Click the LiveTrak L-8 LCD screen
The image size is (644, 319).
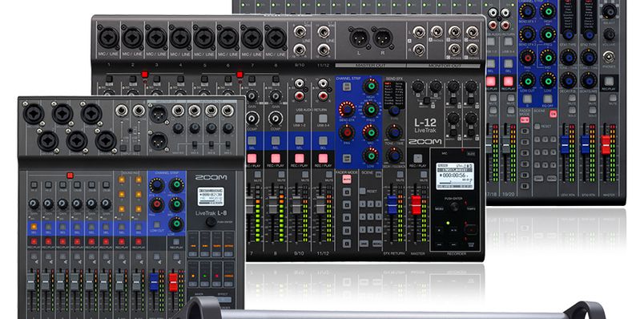click(x=211, y=196)
